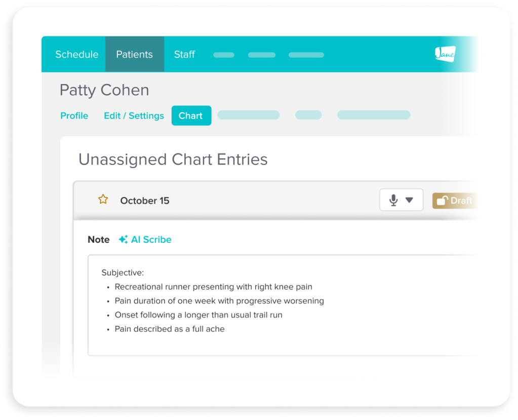The width and height of the screenshot is (518, 420).
Task: Open the Schedule tab
Action: coord(76,54)
